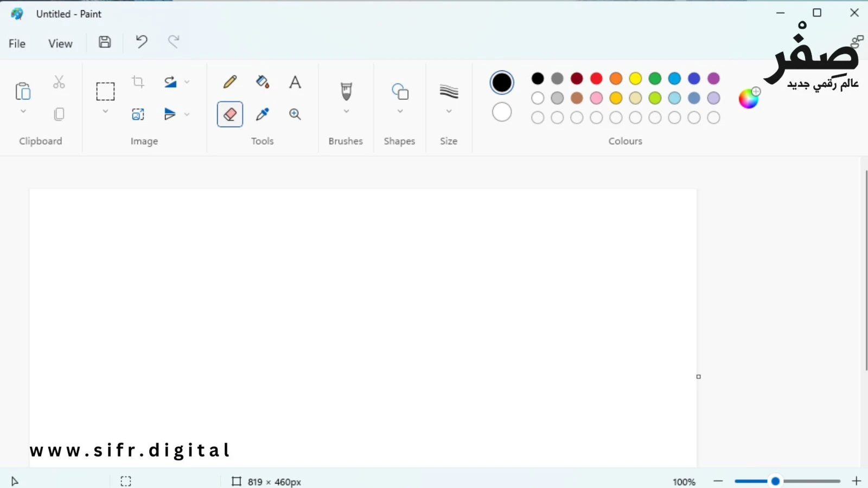
Task: Expand the Select options arrow
Action: (x=105, y=111)
